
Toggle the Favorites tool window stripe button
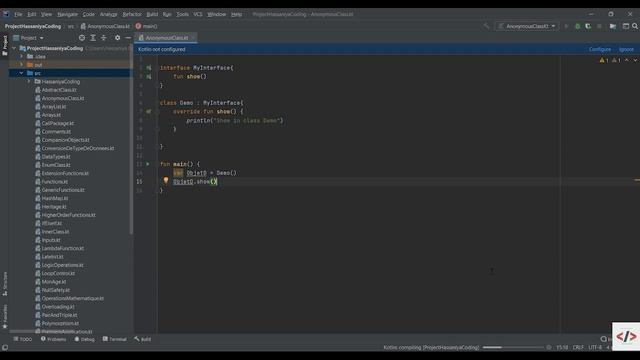pos(5,316)
